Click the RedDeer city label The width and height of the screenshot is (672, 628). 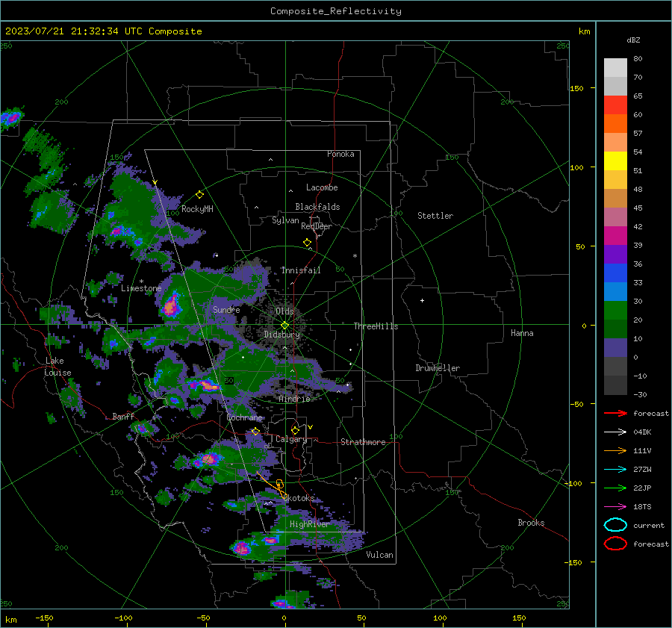pos(317,226)
